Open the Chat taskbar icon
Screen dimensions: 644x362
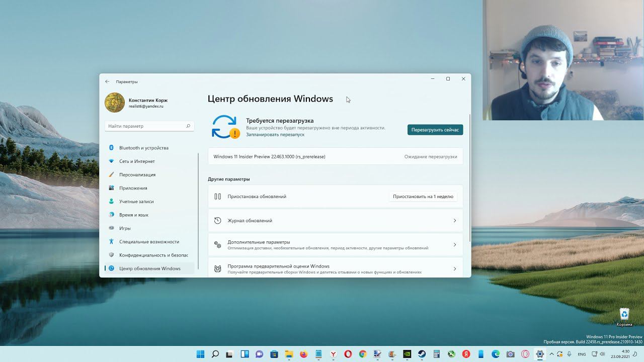pos(260,354)
